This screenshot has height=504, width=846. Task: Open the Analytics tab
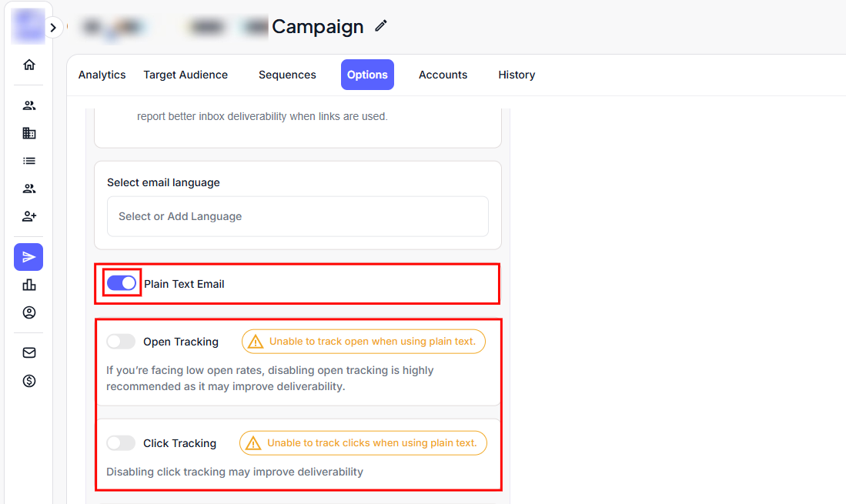pyautogui.click(x=102, y=75)
